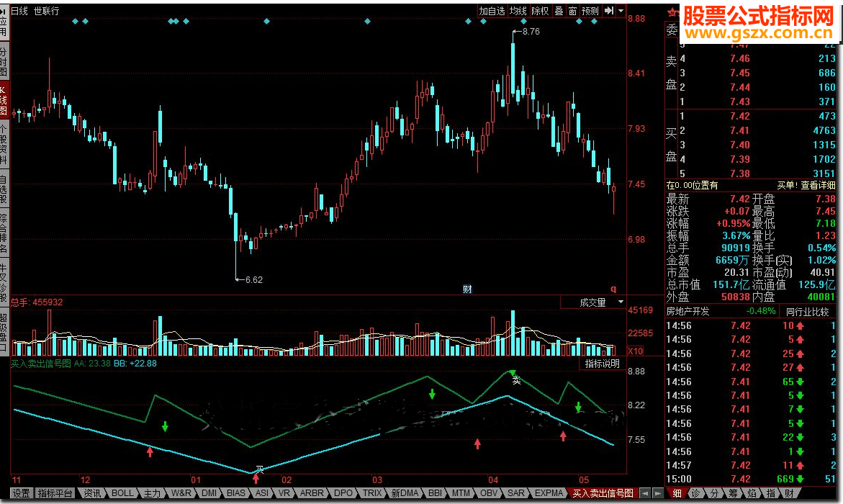
Task: Toggle the 均线 moving average display
Action: click(x=518, y=11)
